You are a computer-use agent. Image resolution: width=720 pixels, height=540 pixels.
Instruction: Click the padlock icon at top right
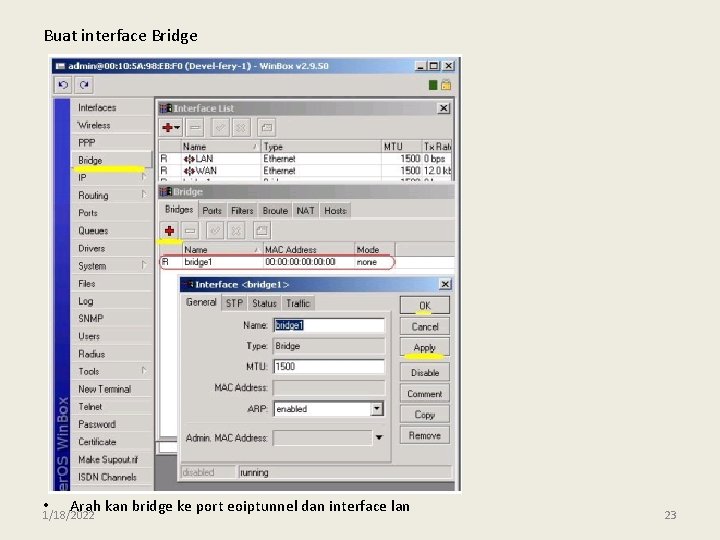coord(446,85)
